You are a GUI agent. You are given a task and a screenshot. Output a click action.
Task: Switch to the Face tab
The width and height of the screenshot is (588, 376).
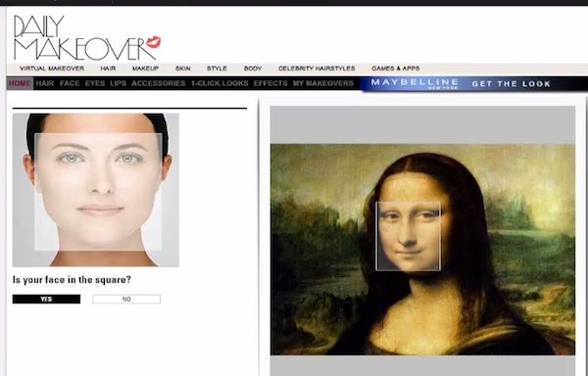pyautogui.click(x=70, y=83)
